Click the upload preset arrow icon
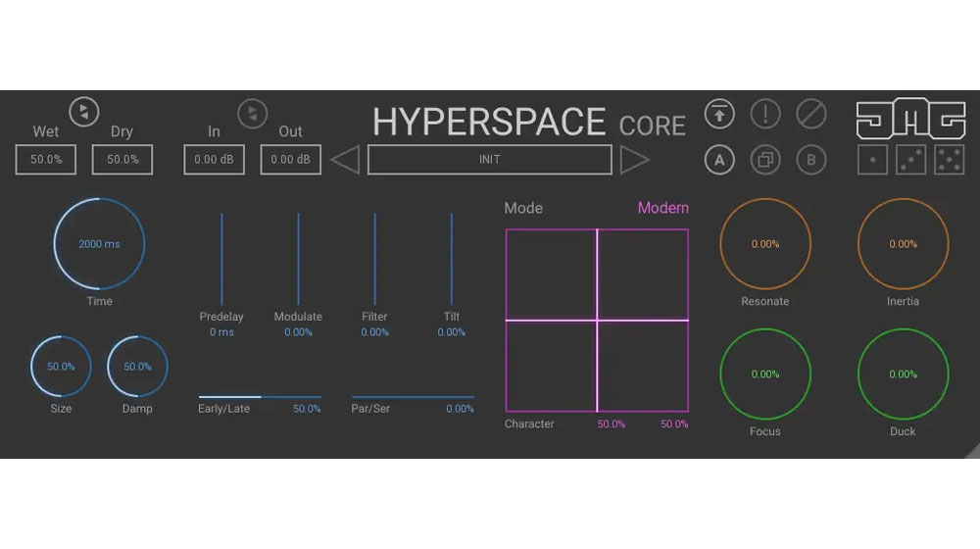980x549 pixels. coord(719,114)
